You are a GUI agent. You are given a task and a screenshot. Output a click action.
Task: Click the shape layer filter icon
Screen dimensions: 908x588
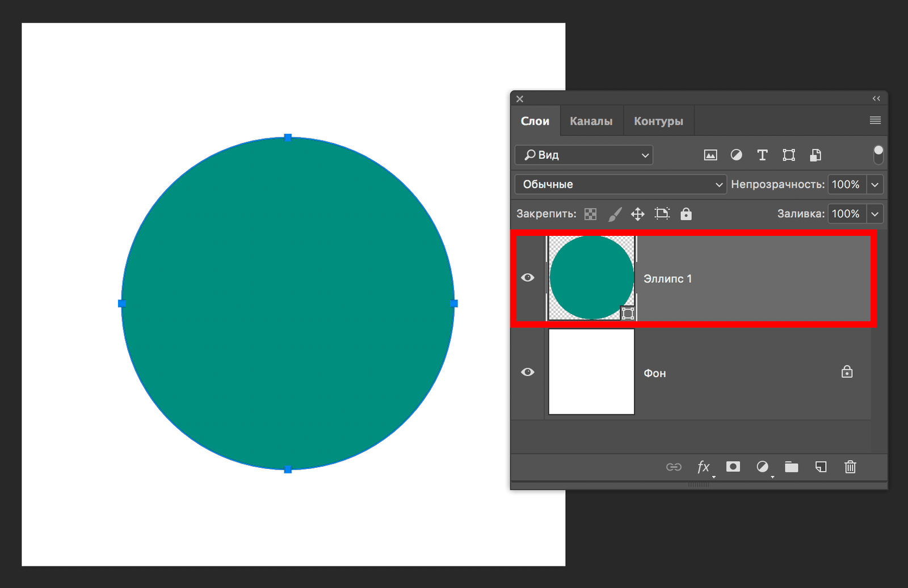[789, 155]
